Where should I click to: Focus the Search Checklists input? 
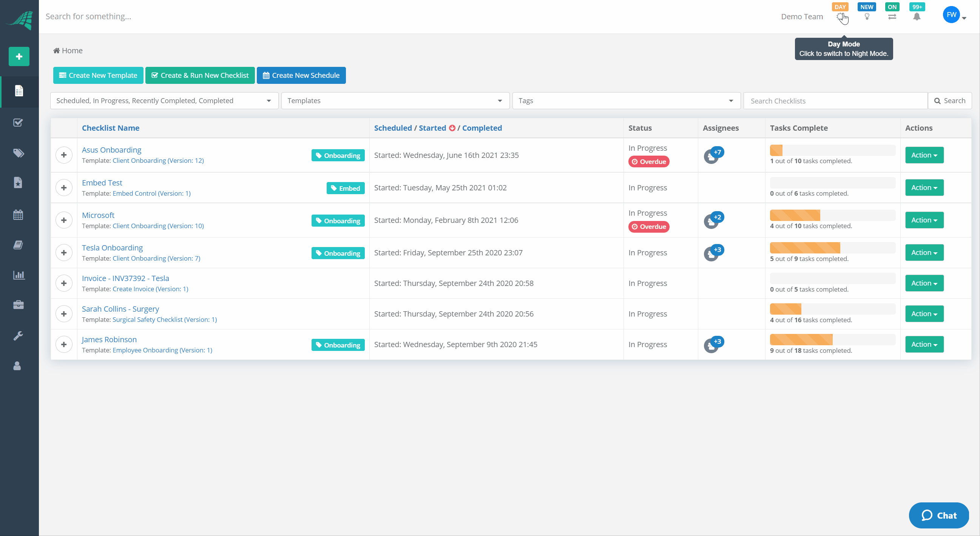pos(835,101)
